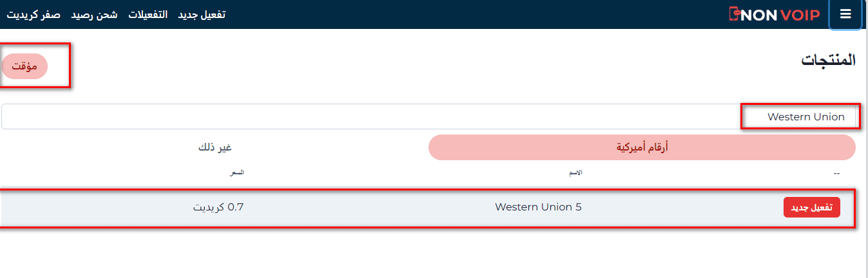Screen dimensions: 868x278
Task: Click the الاسم column header
Action: pos(575,172)
